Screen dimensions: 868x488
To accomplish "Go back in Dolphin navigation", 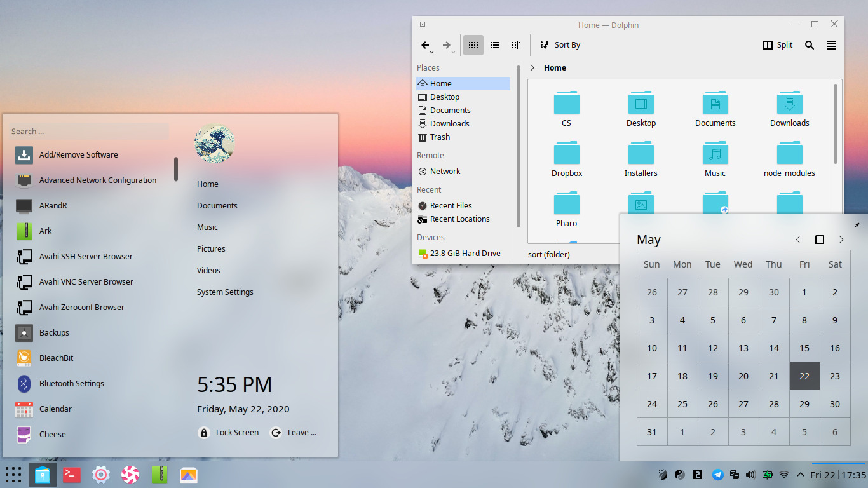I will [426, 45].
